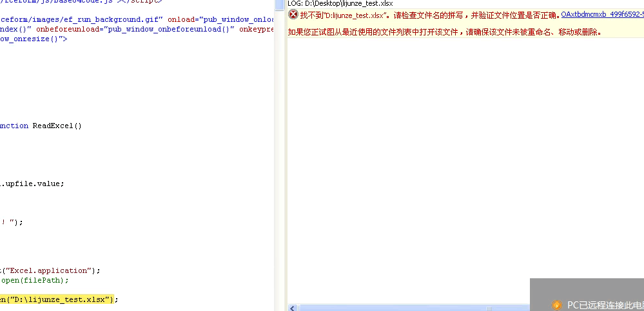Click the 如果您正试图 error detail line
Viewport: 644px width, 311px height.
[445, 32]
